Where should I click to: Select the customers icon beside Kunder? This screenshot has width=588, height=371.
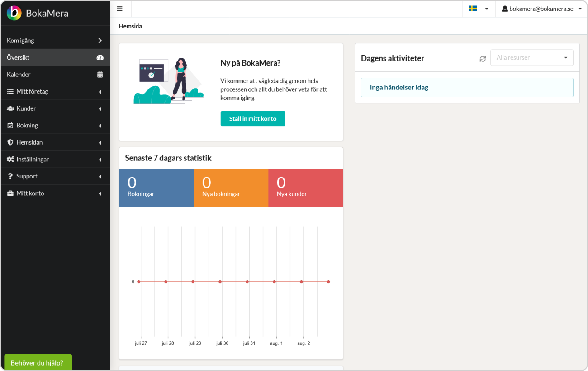point(10,108)
